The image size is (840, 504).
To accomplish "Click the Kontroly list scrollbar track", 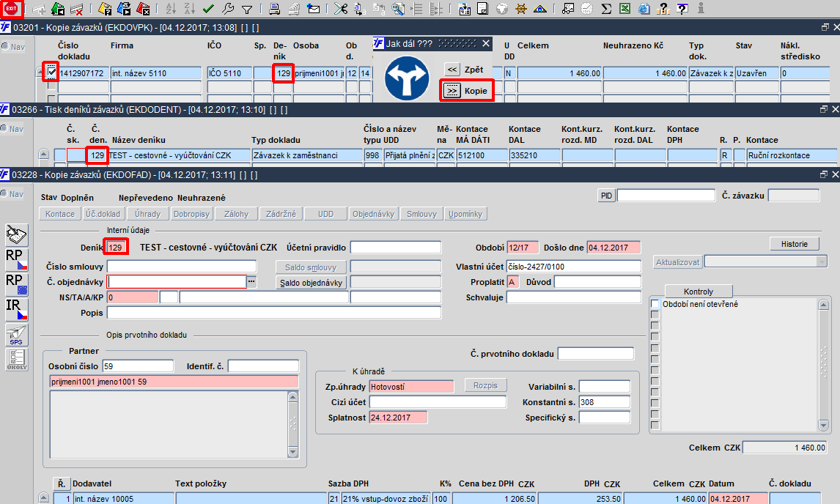I will [x=824, y=366].
